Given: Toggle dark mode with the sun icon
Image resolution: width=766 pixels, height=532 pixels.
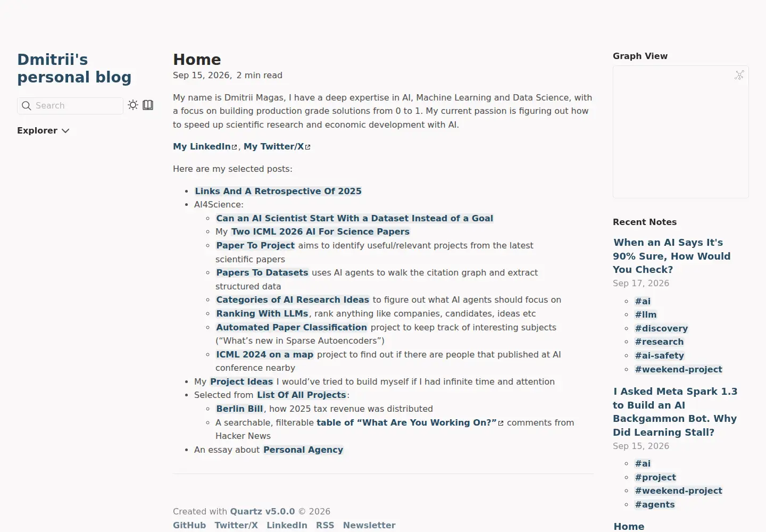Looking at the screenshot, I should [133, 105].
